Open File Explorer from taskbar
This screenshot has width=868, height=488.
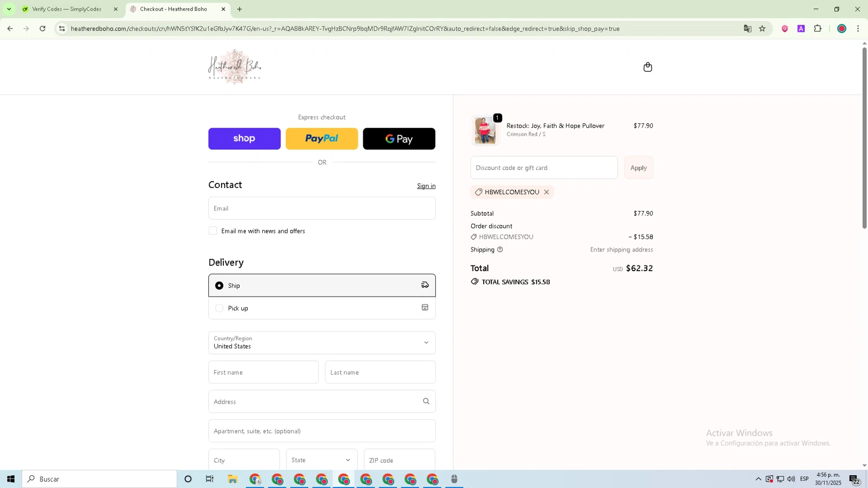(233, 479)
